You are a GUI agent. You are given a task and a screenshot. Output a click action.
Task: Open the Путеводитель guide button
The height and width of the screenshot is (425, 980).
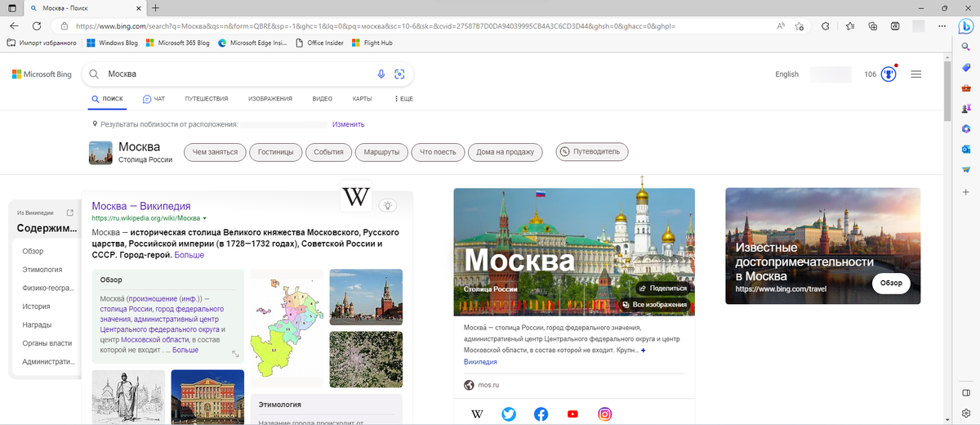click(592, 151)
